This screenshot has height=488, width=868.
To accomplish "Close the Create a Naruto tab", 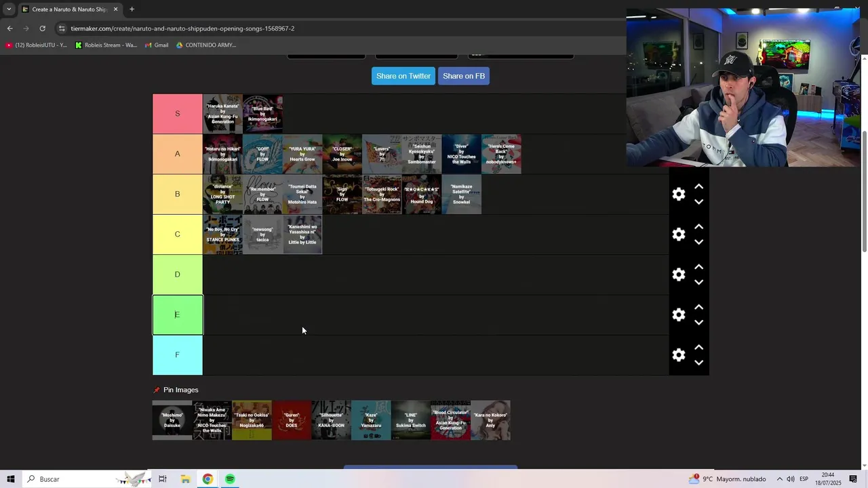I will coord(115,9).
